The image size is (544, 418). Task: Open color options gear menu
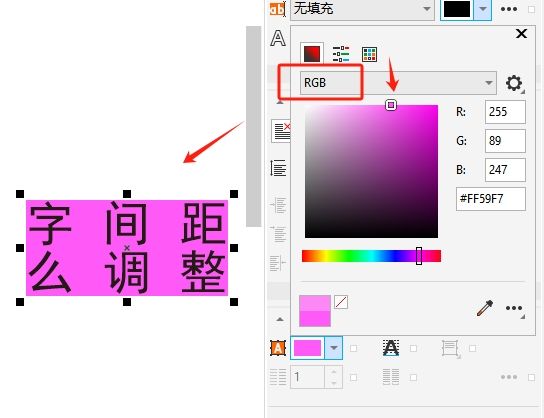(514, 83)
